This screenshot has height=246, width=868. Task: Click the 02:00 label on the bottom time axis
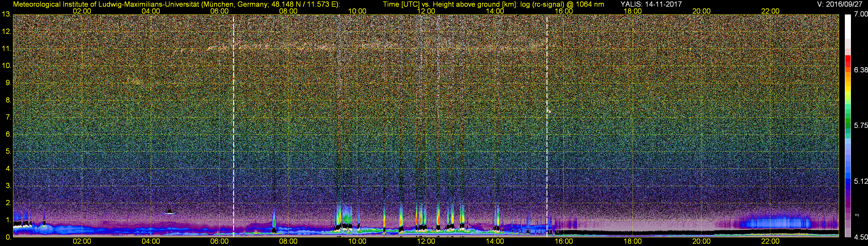pyautogui.click(x=82, y=241)
